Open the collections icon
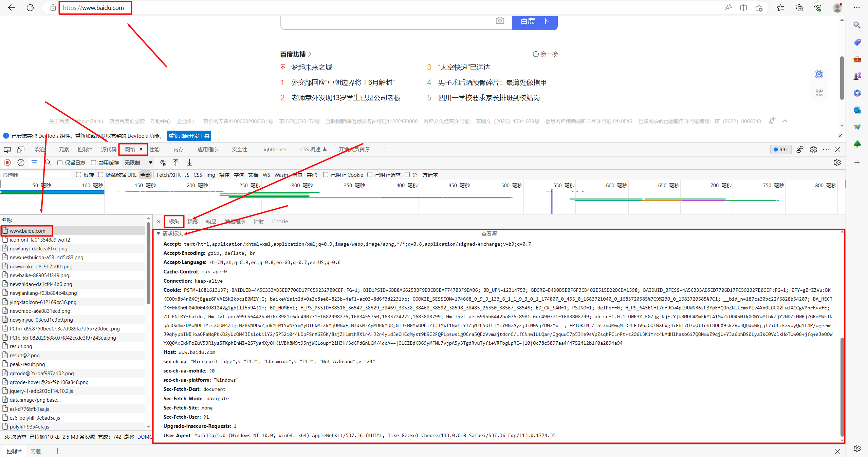This screenshot has height=457, width=868. pos(799,7)
